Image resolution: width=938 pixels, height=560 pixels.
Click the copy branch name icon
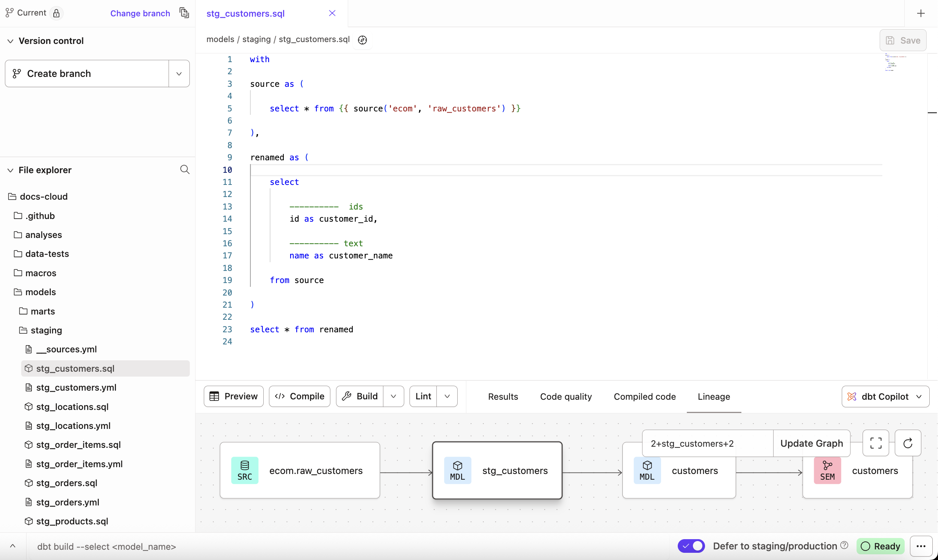coord(184,13)
